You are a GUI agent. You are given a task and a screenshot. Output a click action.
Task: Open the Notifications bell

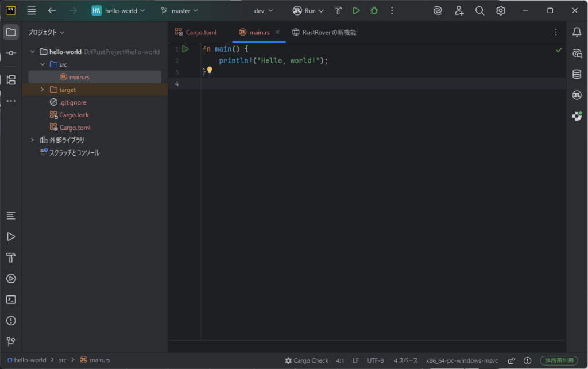click(577, 32)
